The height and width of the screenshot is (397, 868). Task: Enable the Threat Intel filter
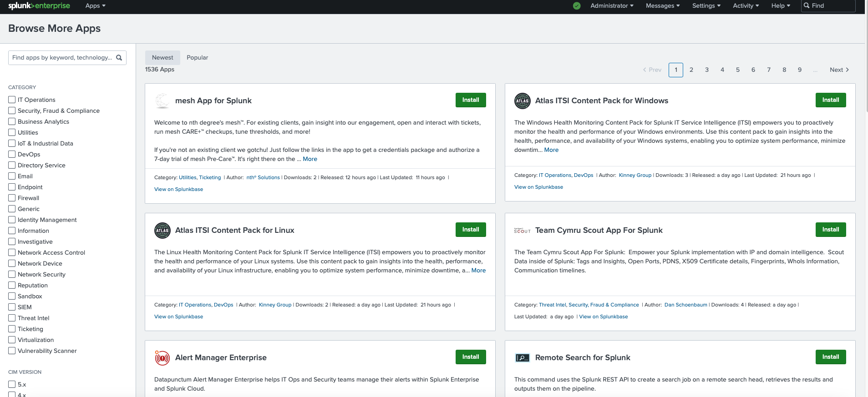(x=12, y=318)
